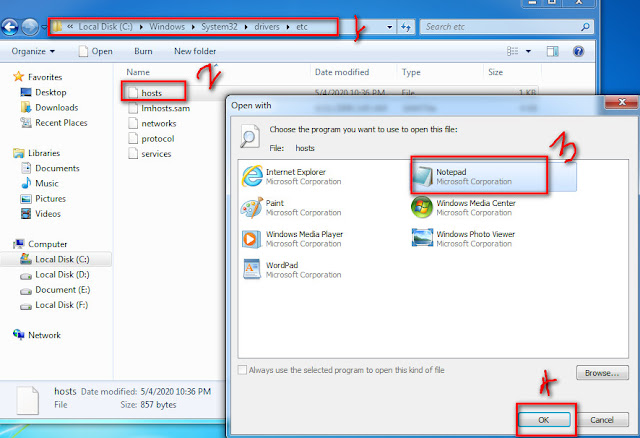This screenshot has width=640, height=438.
Task: Click the Downloads folder icon
Action: [26, 107]
